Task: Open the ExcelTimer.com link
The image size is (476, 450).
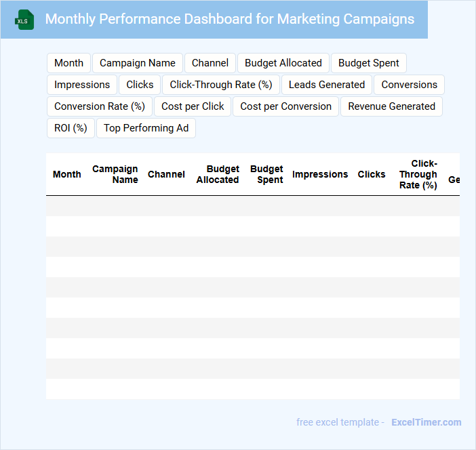Action: [x=427, y=422]
